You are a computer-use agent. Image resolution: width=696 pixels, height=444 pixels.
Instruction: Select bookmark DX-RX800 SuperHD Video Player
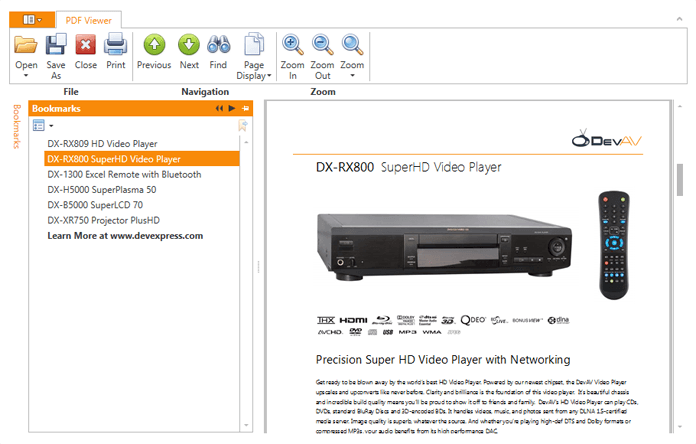[x=142, y=159]
